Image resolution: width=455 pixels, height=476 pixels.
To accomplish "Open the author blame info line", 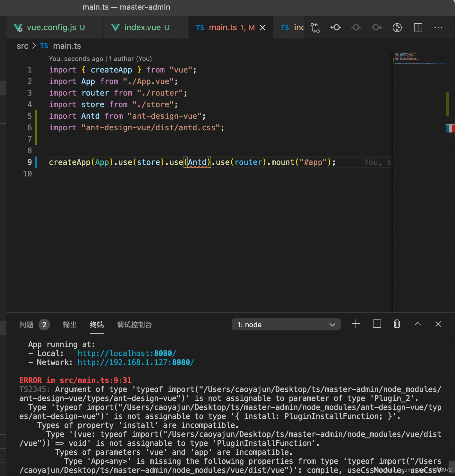I will pos(100,59).
